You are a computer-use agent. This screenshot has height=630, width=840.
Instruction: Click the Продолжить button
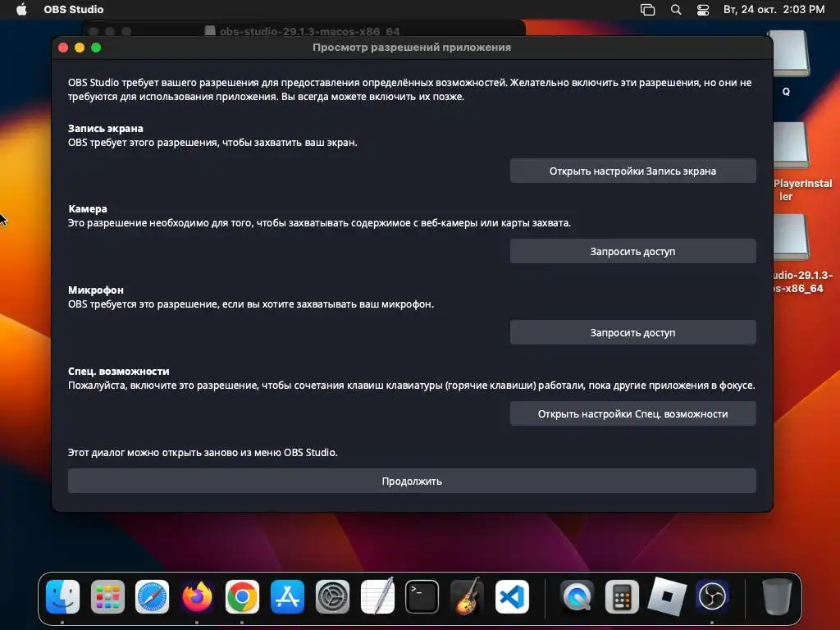pos(412,481)
